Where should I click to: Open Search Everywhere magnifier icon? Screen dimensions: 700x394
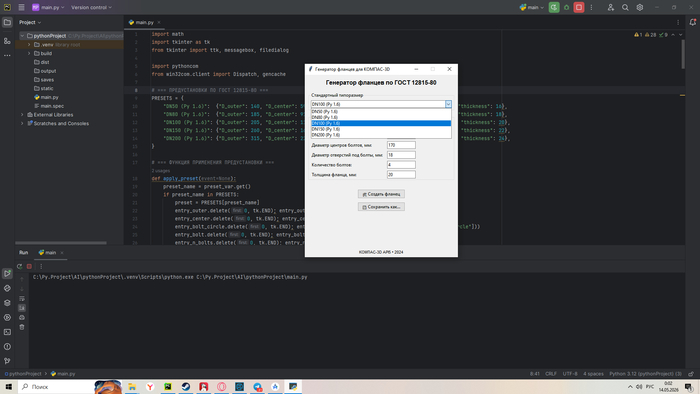coord(625,8)
